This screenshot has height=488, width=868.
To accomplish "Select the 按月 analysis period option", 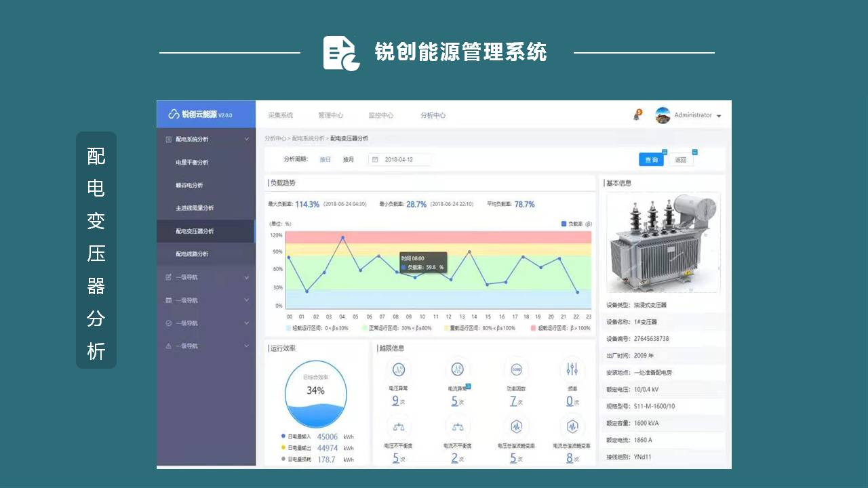I will pos(349,160).
